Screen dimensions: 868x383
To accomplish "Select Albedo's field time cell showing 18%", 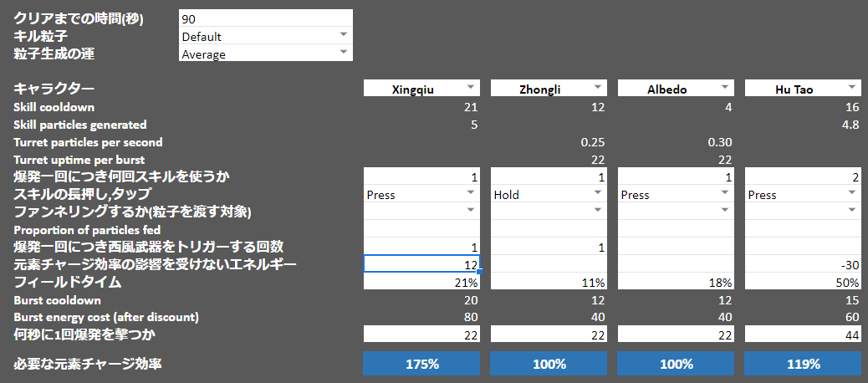I will tap(675, 282).
